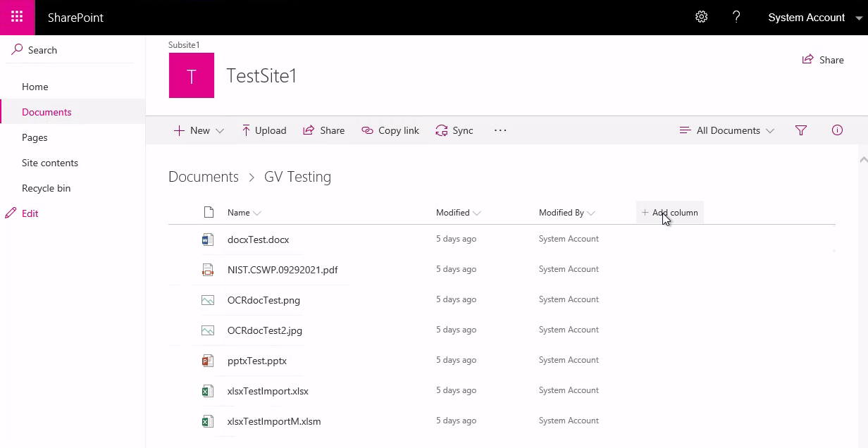Open the Office 365 app launcher waffle
868x448 pixels.
(x=17, y=16)
